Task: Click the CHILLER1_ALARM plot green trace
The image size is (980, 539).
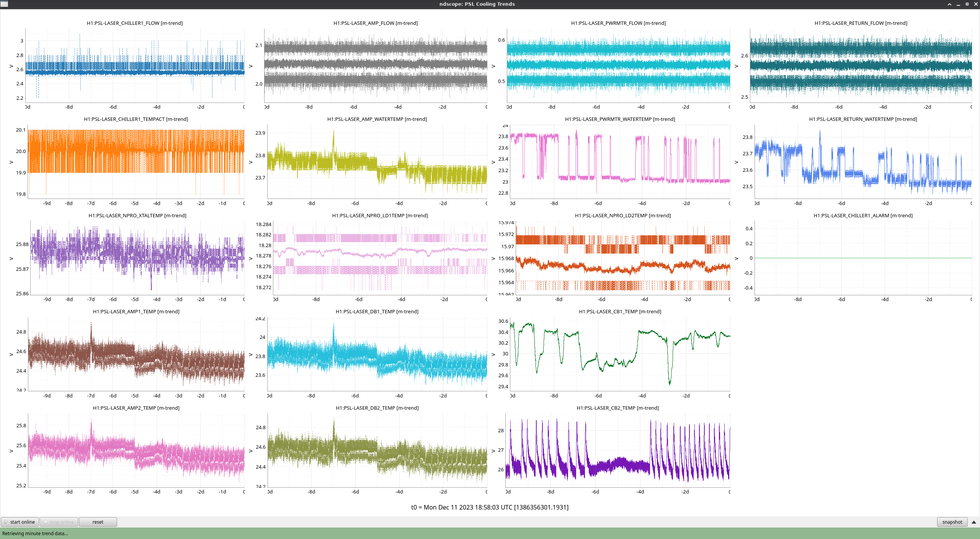Action: click(863, 258)
